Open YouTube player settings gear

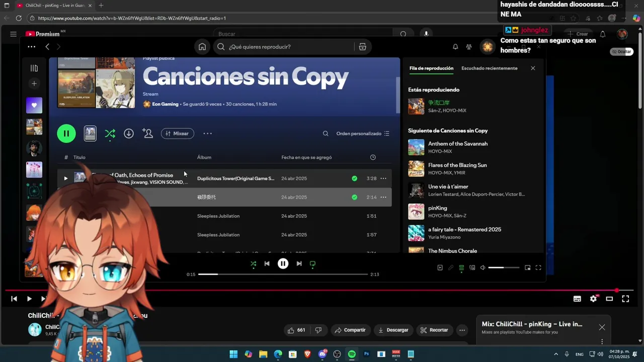[593, 299]
